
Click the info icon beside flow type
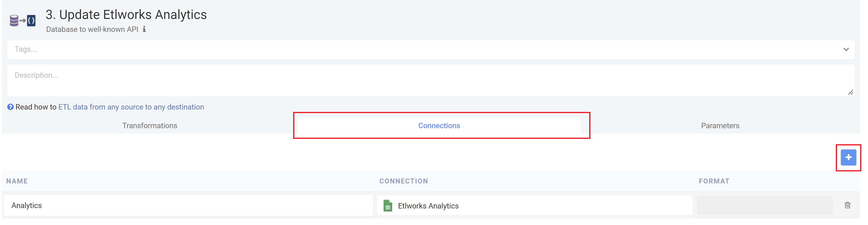[144, 29]
